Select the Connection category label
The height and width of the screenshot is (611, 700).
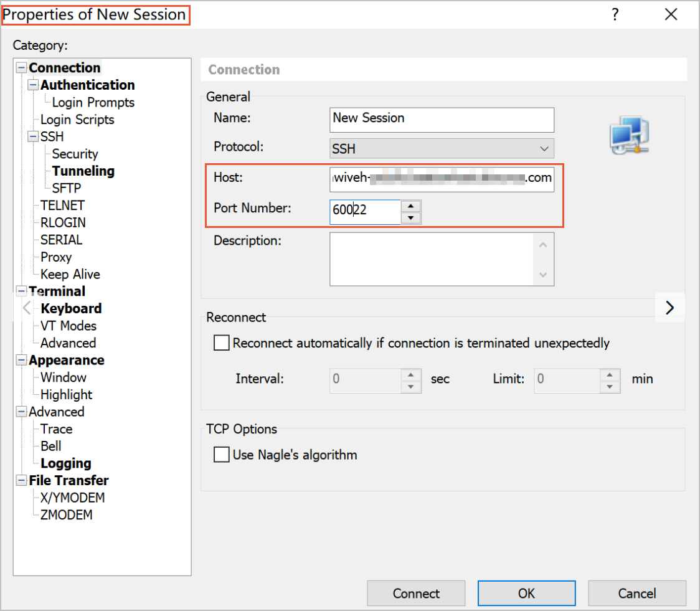click(65, 68)
